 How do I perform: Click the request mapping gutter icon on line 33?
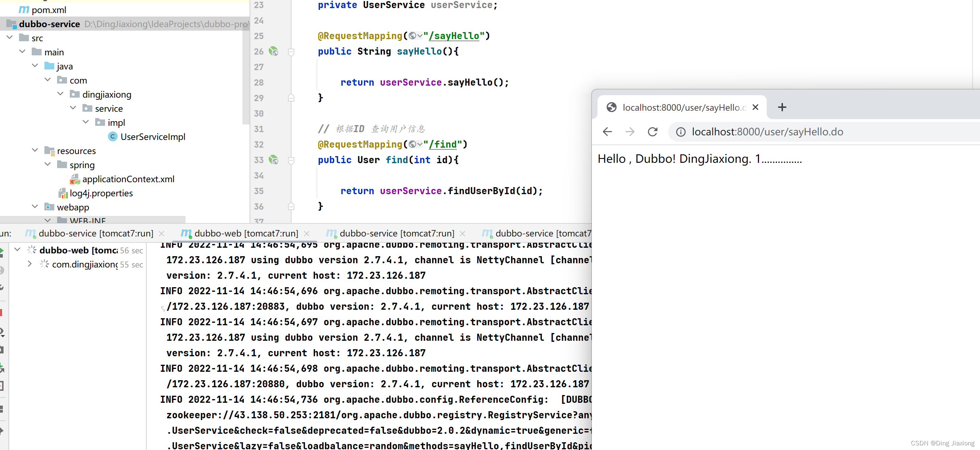pos(274,160)
